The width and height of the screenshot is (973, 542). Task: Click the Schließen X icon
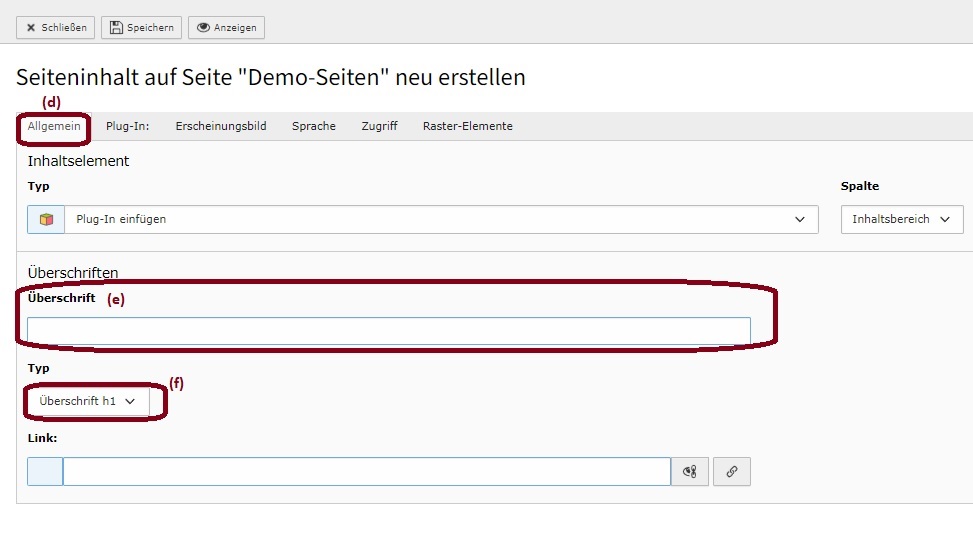[x=31, y=27]
